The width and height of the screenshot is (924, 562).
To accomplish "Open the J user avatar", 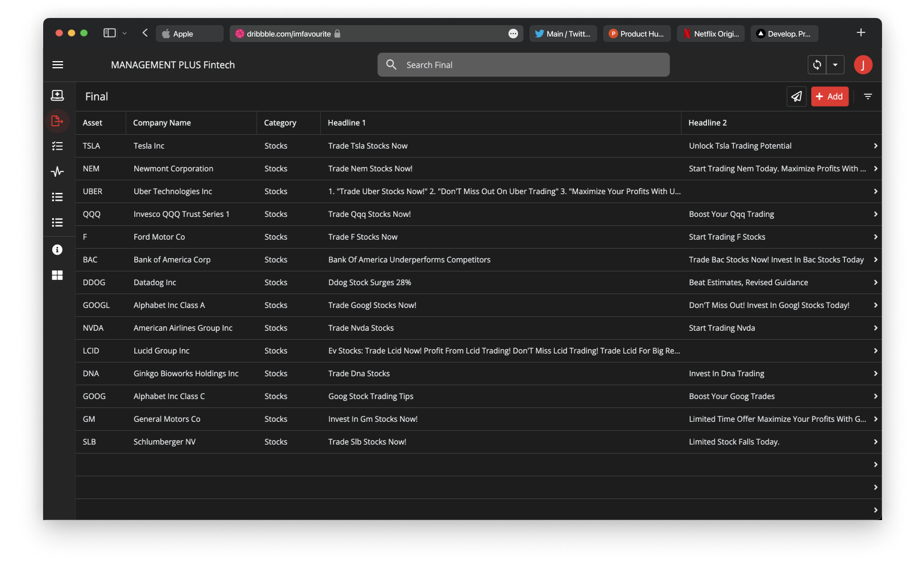I will tap(863, 65).
